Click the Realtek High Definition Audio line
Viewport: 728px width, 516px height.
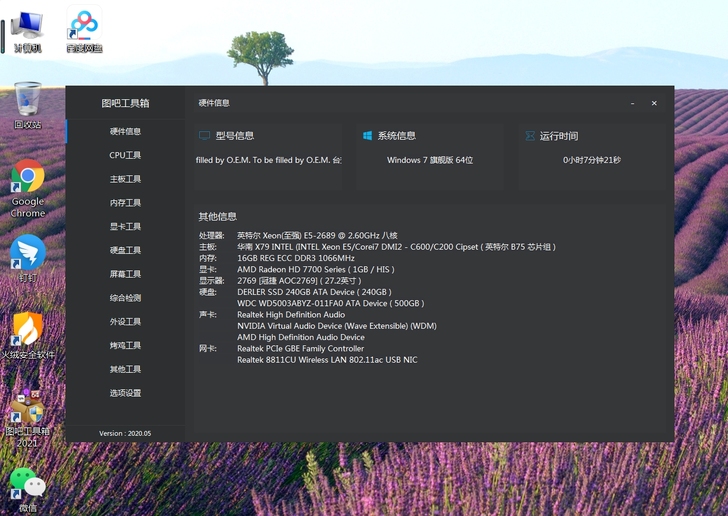point(291,314)
